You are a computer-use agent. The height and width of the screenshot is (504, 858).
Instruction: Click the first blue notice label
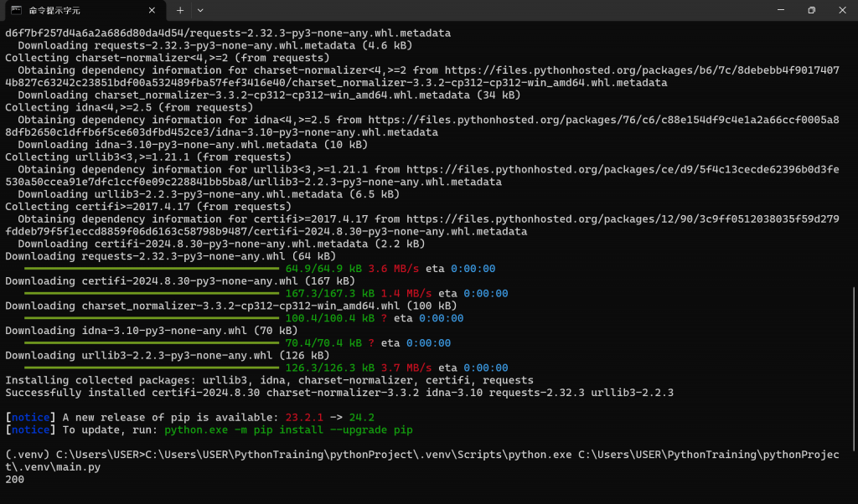pos(31,418)
